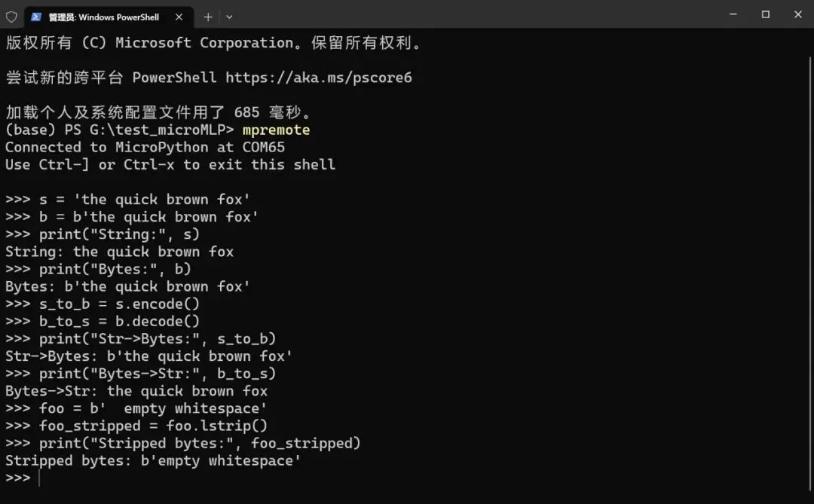Click the PowerShell icon on the tab
This screenshot has width=814, height=504.
36,17
